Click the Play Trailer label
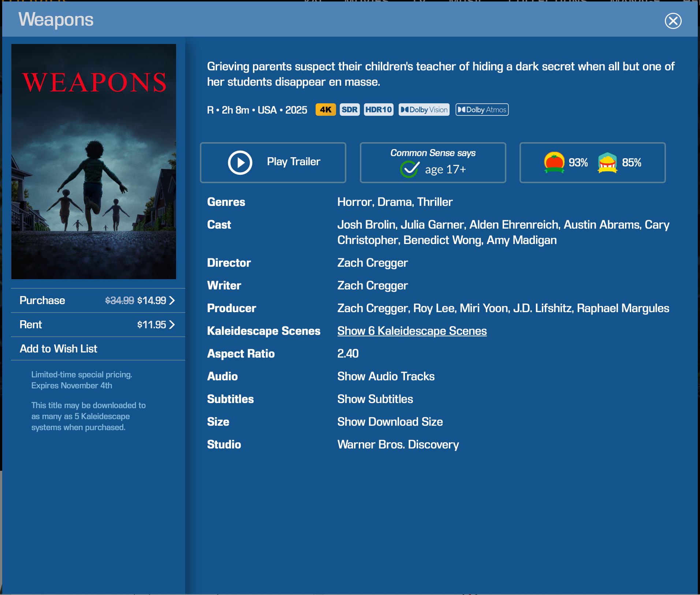The height and width of the screenshot is (595, 700). 294,162
